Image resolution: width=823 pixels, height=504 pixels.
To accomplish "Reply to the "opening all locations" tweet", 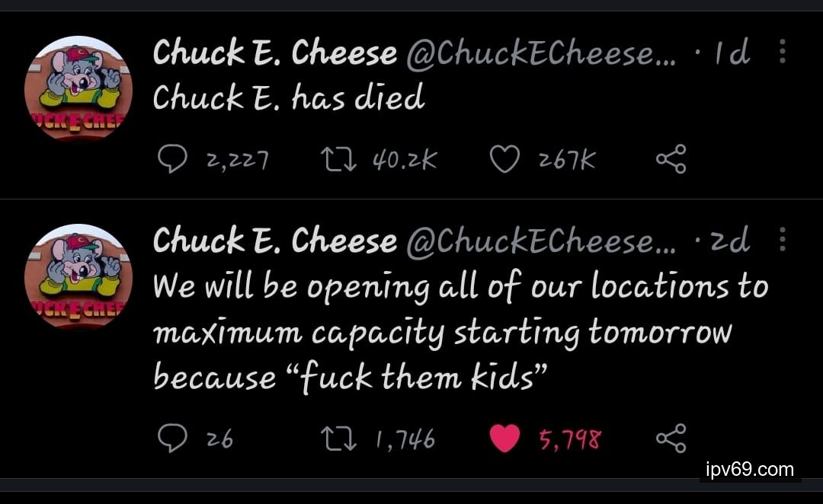I will (x=172, y=439).
